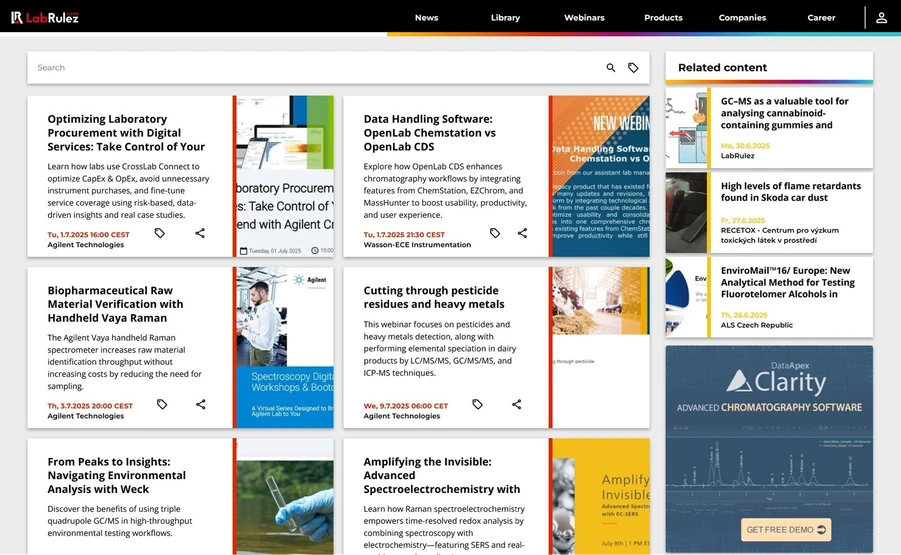
Task: Click 'Th, 26.6.2025' article date
Action: (x=744, y=315)
